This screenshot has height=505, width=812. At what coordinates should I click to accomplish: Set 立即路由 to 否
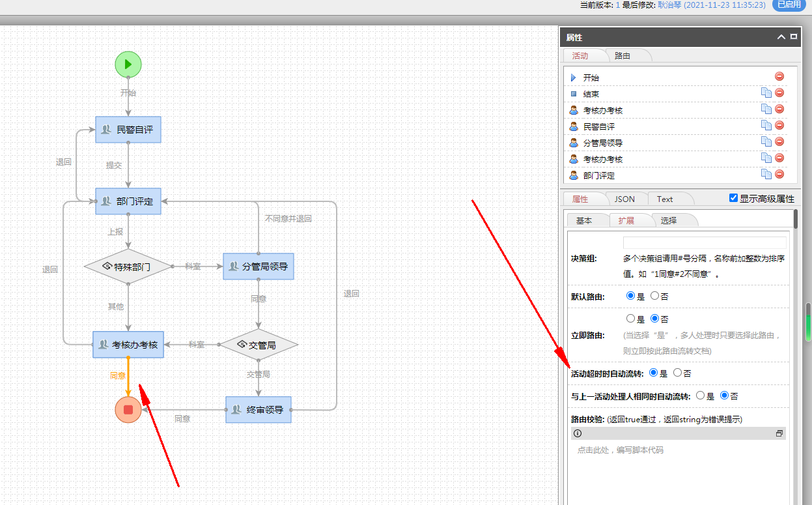(x=654, y=319)
